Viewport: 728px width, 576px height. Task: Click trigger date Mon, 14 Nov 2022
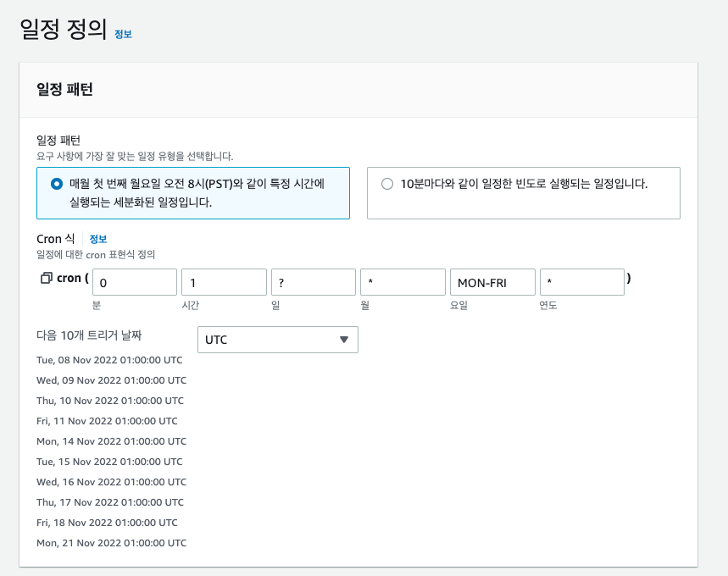tap(111, 441)
